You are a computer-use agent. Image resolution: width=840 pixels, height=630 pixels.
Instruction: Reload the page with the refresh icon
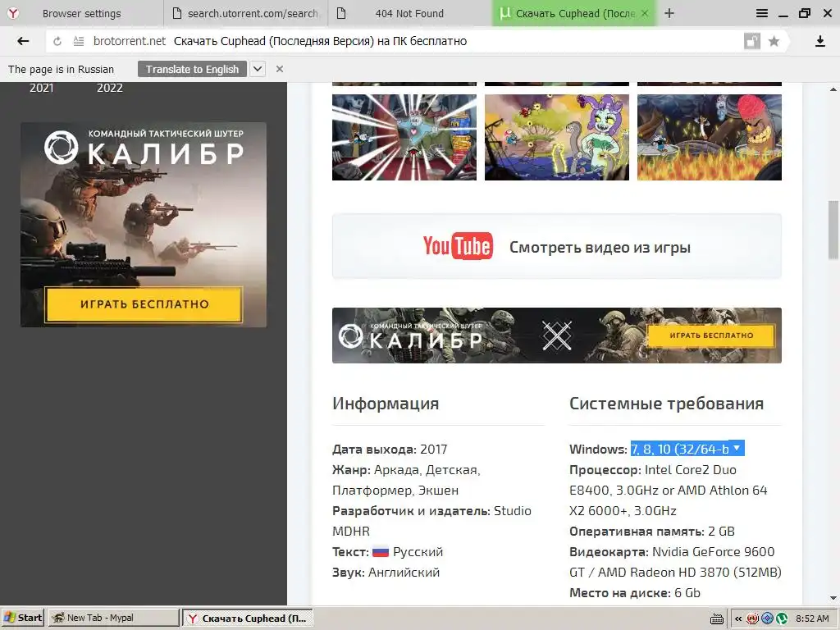point(57,41)
